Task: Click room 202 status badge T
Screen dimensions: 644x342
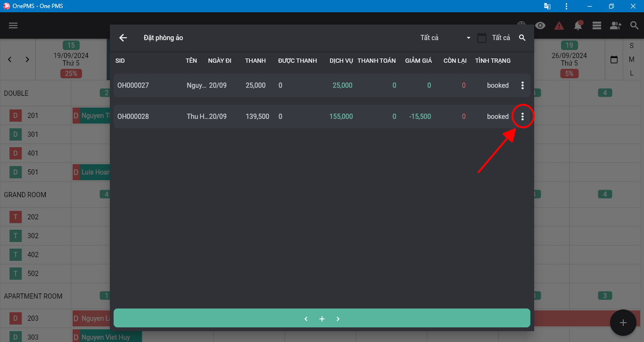Action: (x=16, y=217)
